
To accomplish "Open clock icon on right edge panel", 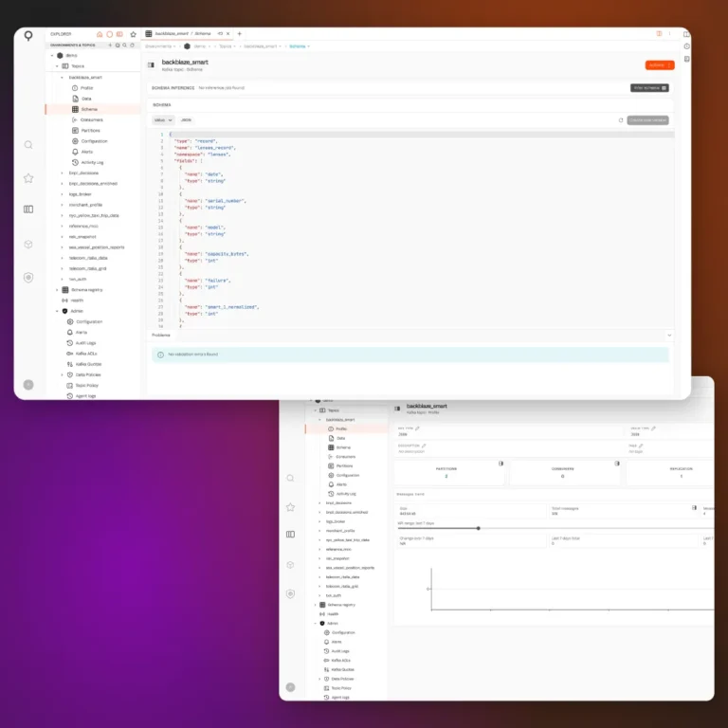I will [686, 46].
